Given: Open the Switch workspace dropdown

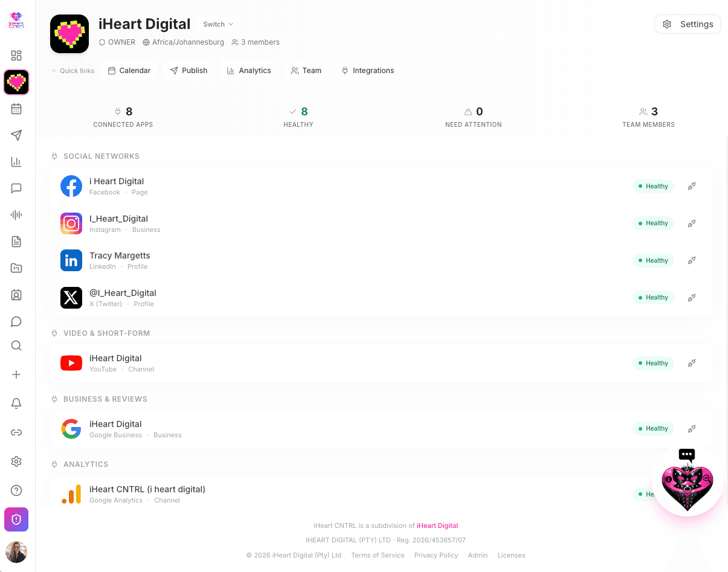Looking at the screenshot, I should pos(218,24).
